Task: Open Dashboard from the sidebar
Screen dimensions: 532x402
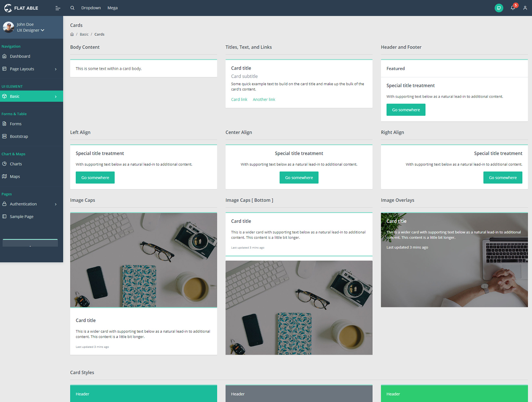Action: tap(20, 56)
